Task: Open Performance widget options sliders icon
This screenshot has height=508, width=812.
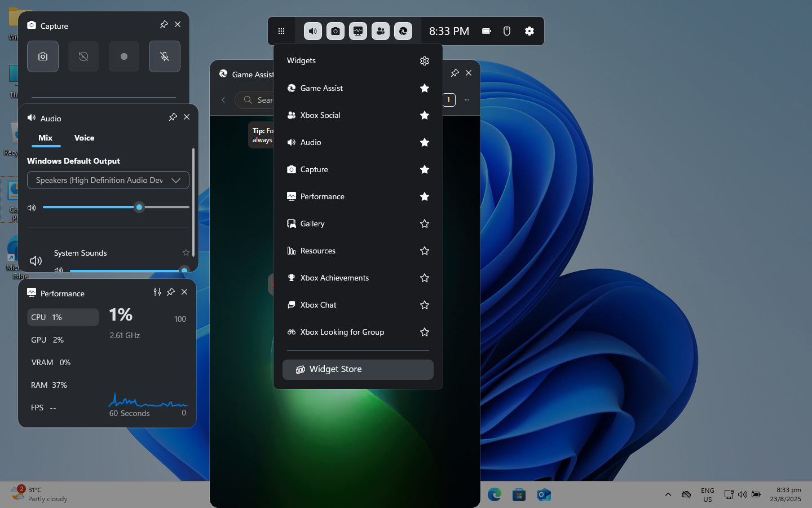Action: tap(157, 292)
